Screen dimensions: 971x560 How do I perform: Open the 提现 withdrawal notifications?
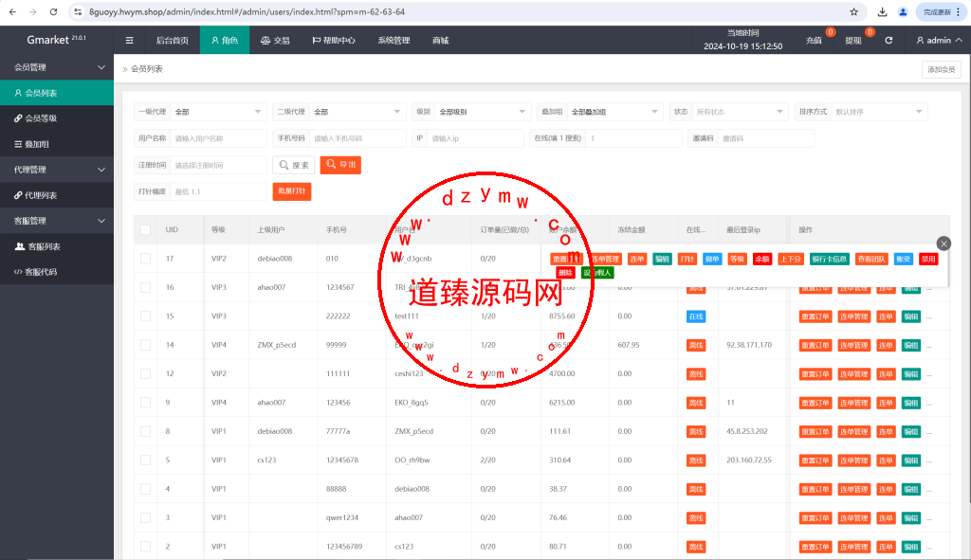click(x=853, y=40)
